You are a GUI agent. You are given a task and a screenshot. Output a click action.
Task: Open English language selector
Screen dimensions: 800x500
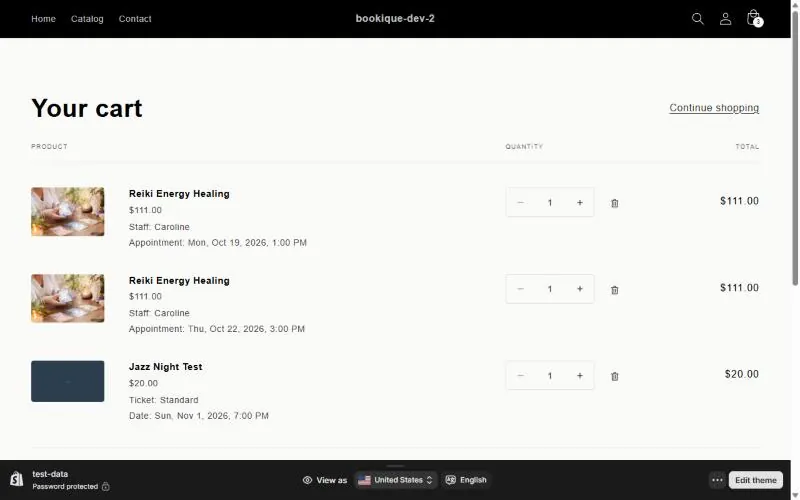(466, 480)
